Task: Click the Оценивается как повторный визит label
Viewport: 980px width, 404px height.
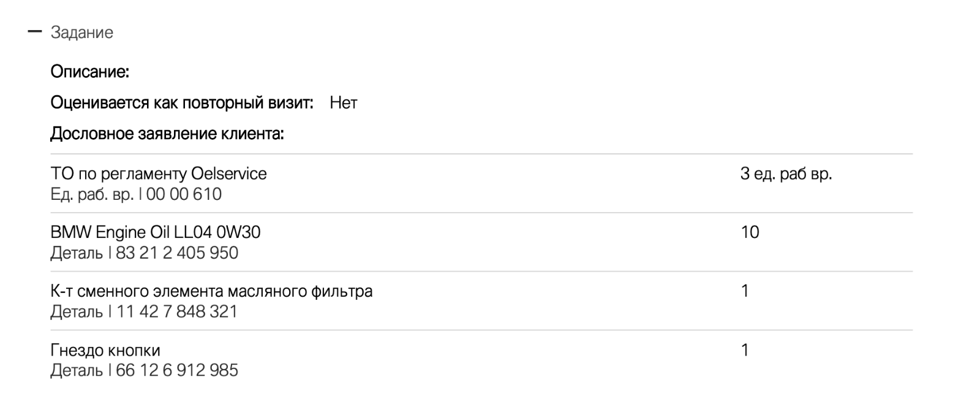Action: click(x=182, y=102)
